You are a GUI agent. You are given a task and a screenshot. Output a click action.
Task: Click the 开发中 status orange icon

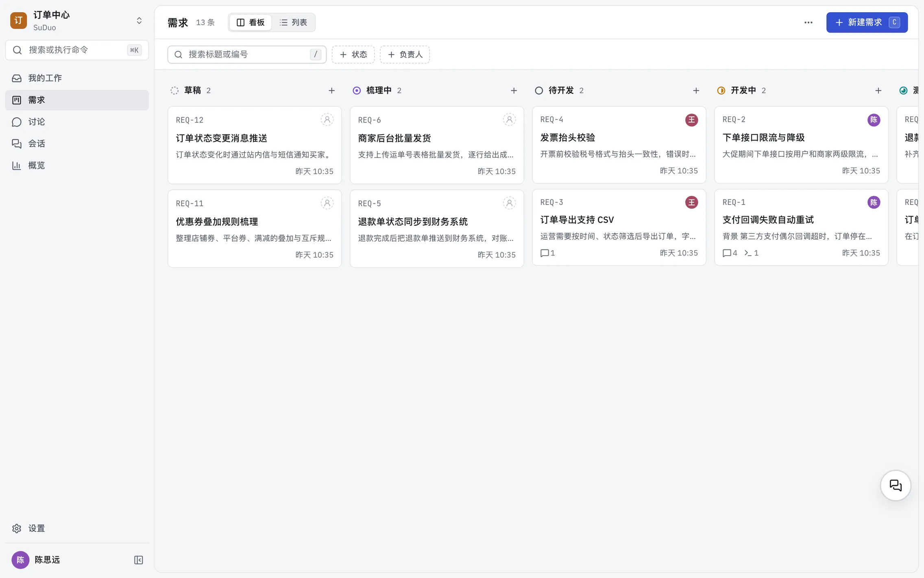pyautogui.click(x=721, y=90)
